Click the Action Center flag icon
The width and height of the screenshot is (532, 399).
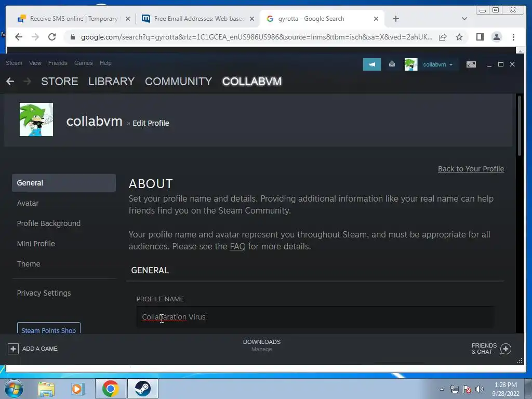tap(467, 389)
